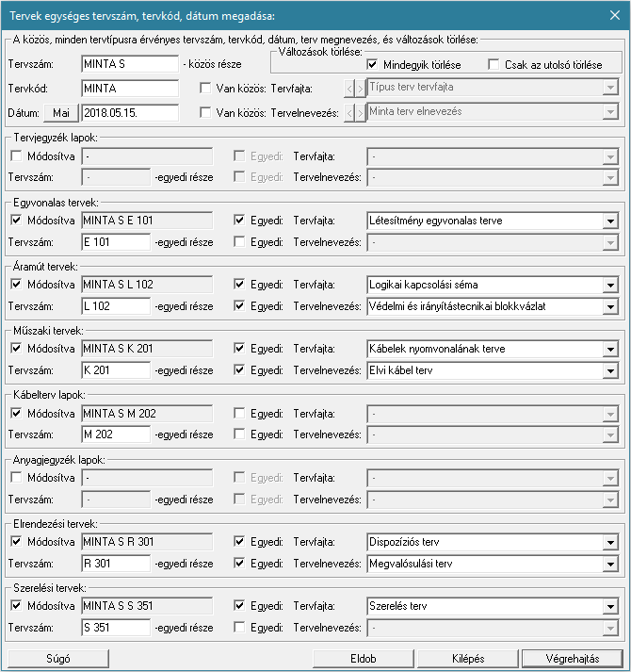Check Van közös Tervelnevezés checkbox
631x672 pixels.
[205, 113]
